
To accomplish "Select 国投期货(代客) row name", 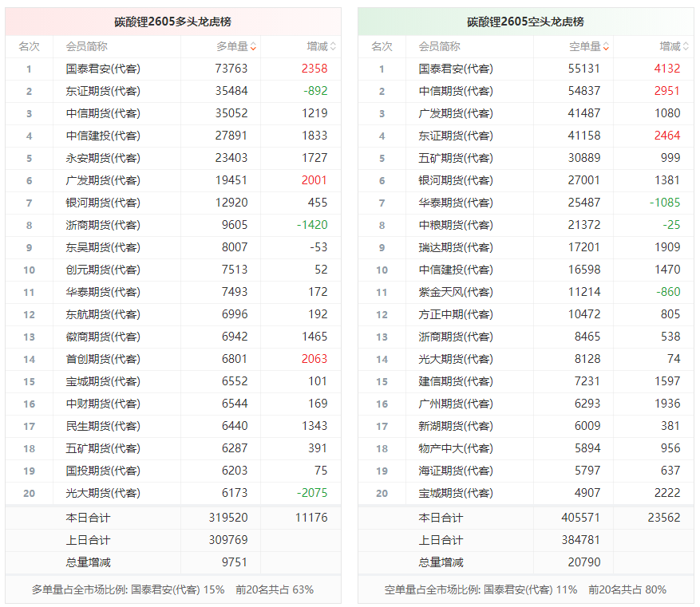I will click(x=103, y=471).
